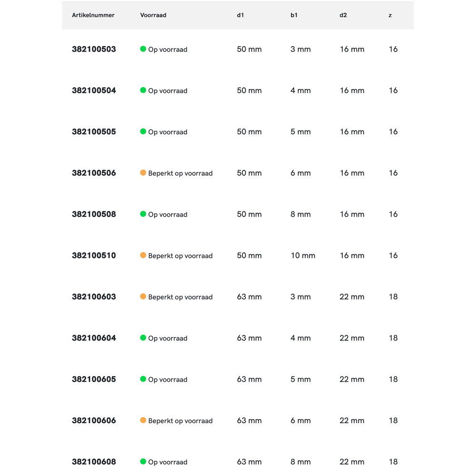Click the orange status dot for 382100510
Viewport: 476px width, 476px height.
tap(143, 256)
